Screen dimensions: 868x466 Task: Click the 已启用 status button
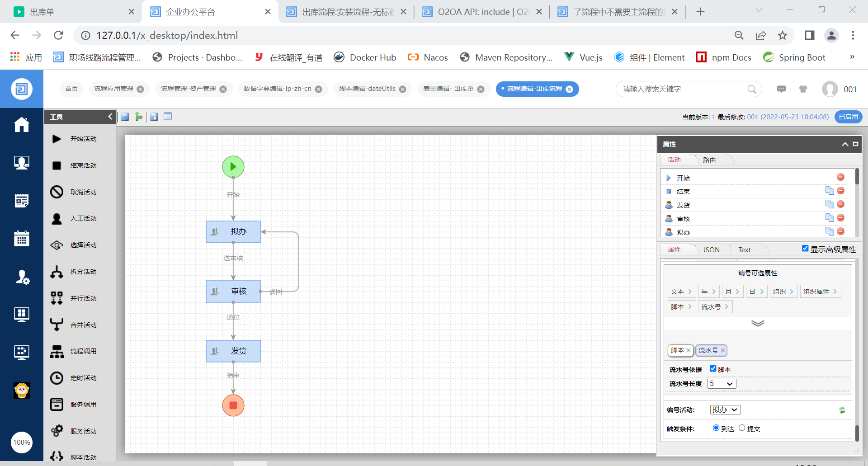click(x=849, y=117)
